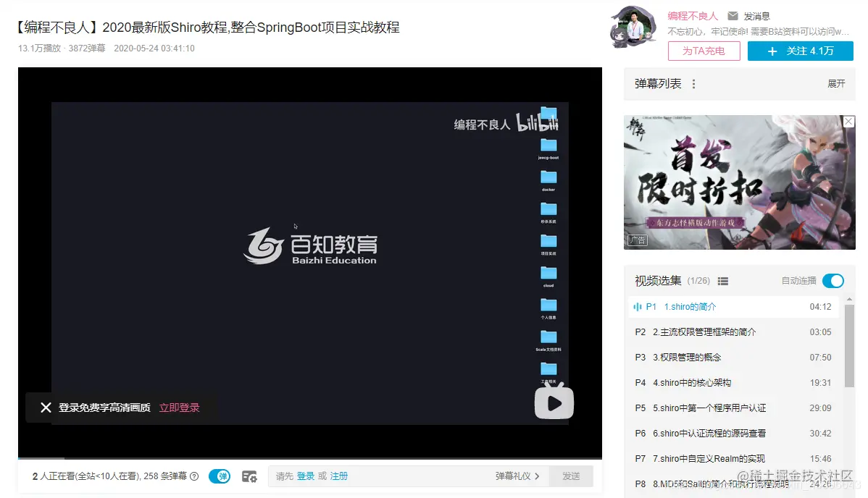
Task: Click upload date 2020-05-24 03:41:10
Action: [154, 48]
